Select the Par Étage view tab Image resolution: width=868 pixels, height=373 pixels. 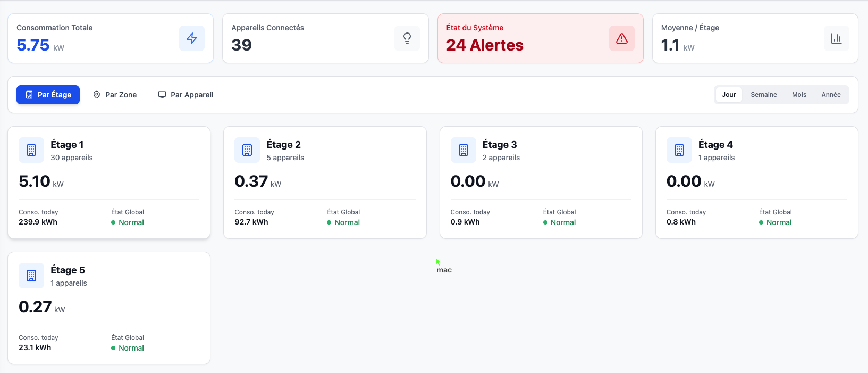click(x=48, y=95)
